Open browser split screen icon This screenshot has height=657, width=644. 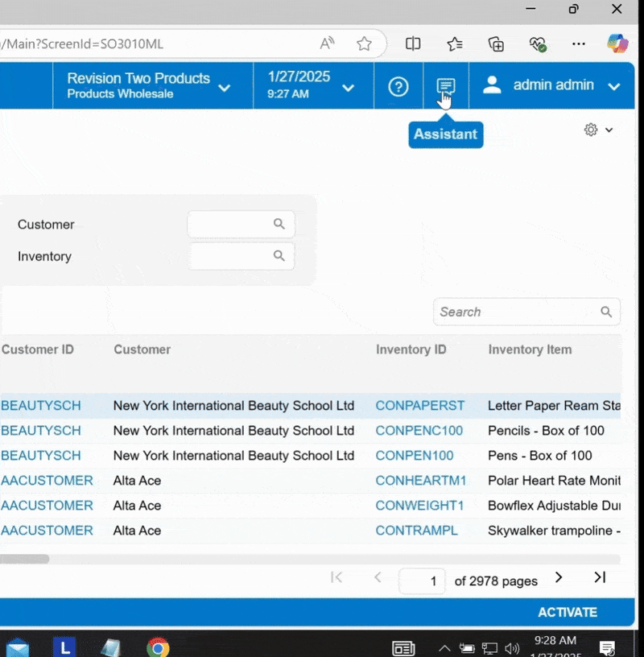tap(413, 44)
